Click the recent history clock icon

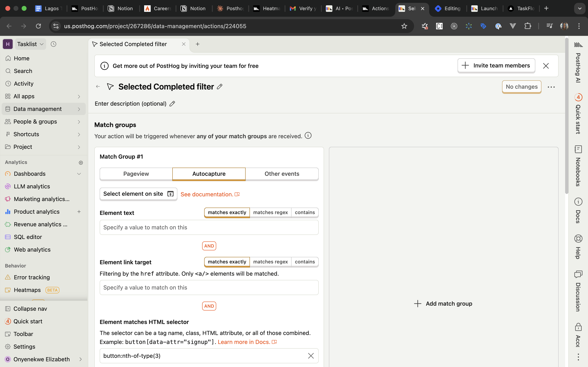click(x=53, y=44)
